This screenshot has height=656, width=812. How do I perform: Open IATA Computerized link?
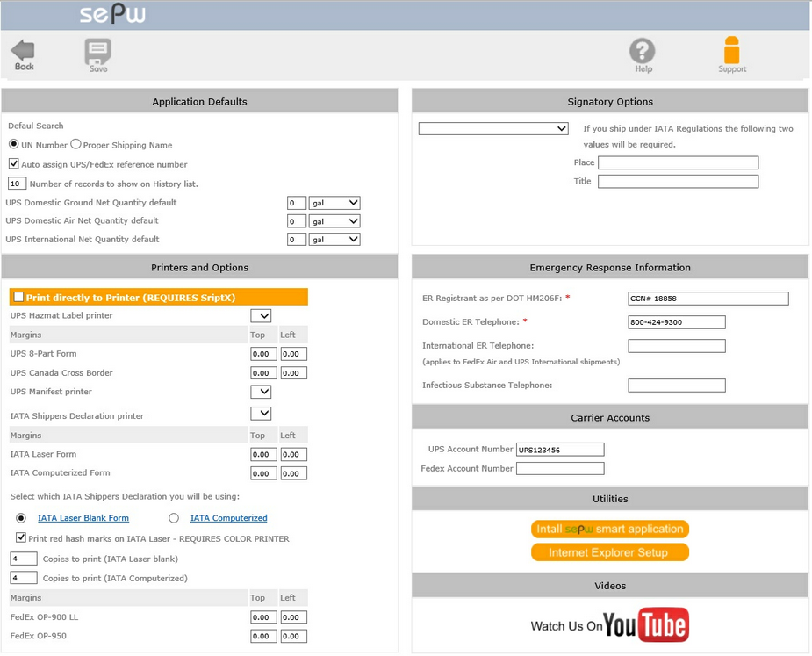pos(229,517)
